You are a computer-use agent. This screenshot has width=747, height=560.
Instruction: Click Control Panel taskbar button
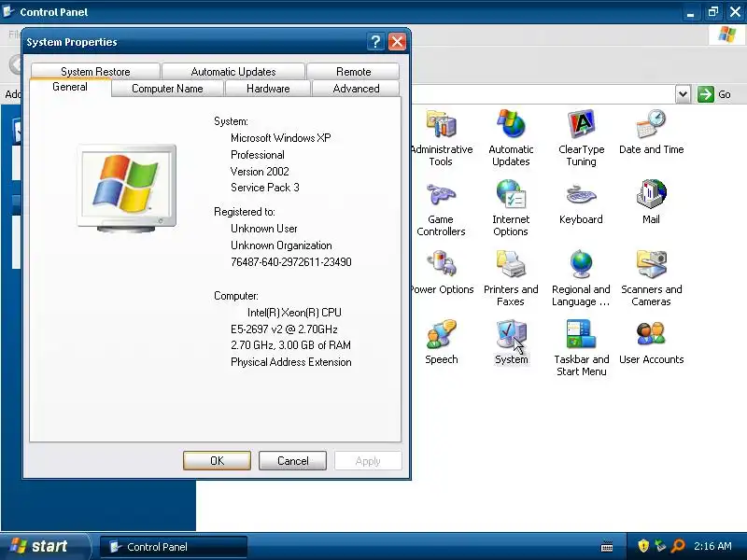174,547
